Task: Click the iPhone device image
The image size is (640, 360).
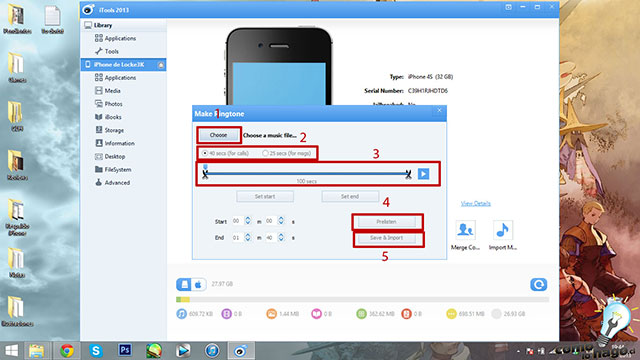Action: click(279, 67)
